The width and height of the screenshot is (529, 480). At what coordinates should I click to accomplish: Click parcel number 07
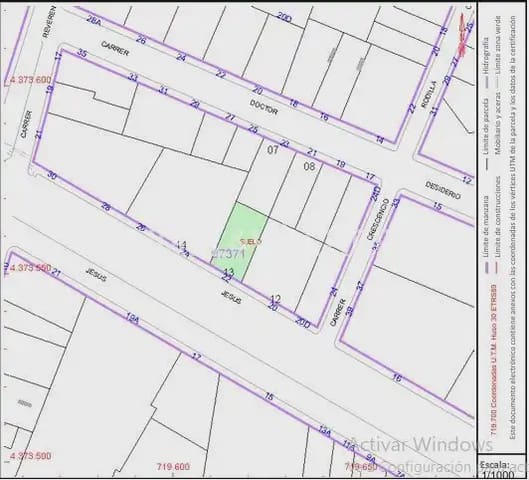[273, 150]
